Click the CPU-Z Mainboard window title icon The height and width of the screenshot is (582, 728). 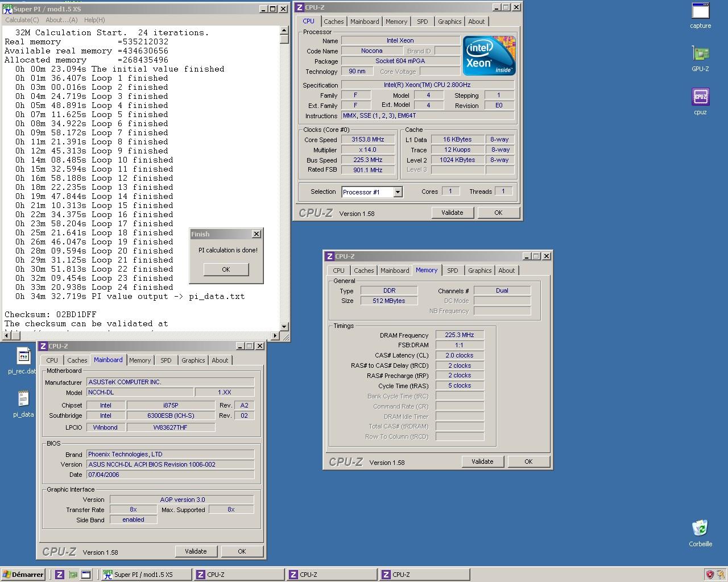click(x=43, y=346)
